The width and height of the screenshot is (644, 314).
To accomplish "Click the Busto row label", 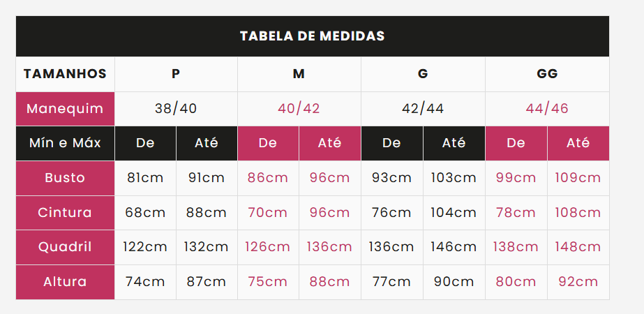I will coord(65,178).
